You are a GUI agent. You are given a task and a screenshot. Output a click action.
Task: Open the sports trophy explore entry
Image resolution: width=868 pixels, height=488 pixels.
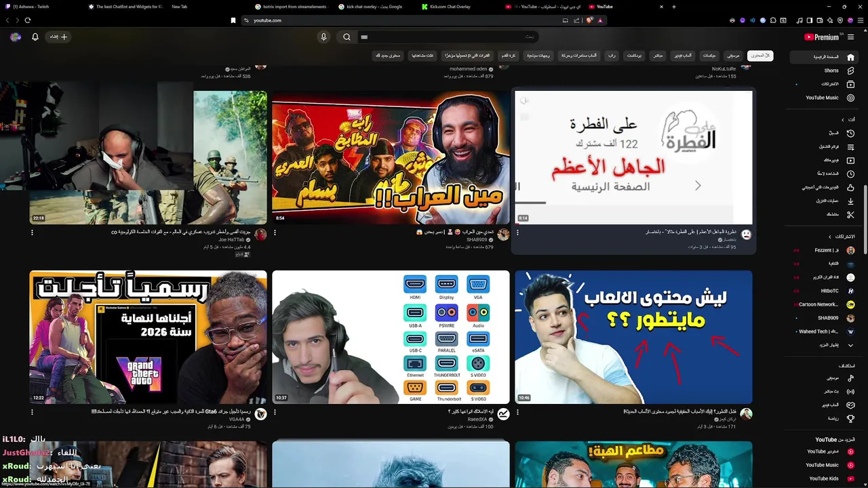pyautogui.click(x=850, y=419)
